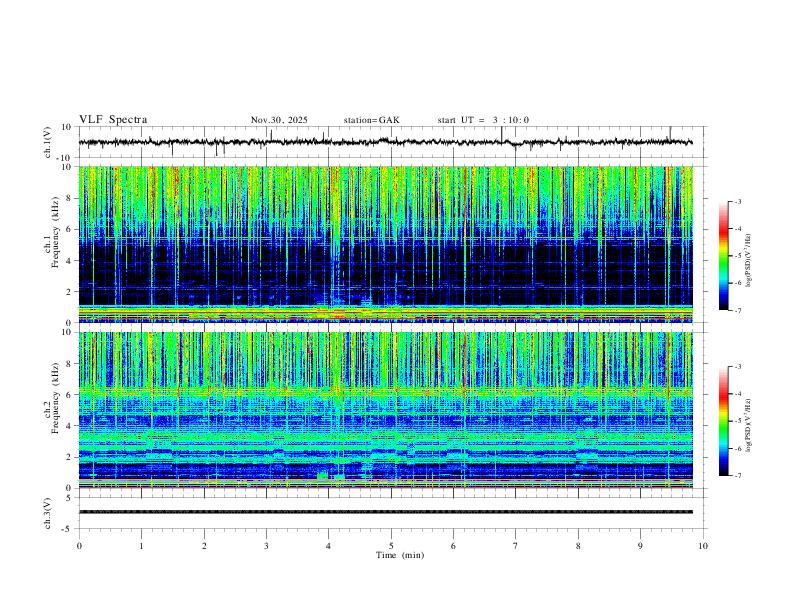792x612 pixels.
Task: Click the upper PSD color scale bar
Action: tap(724, 256)
